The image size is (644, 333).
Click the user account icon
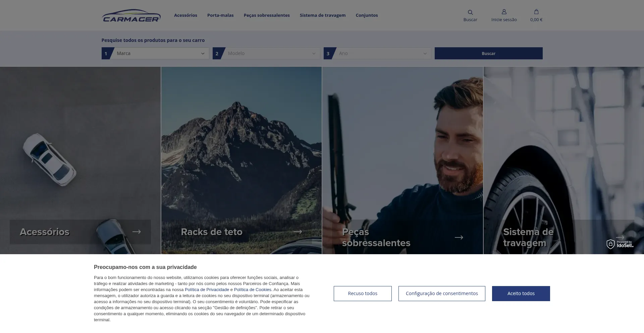coord(504,12)
